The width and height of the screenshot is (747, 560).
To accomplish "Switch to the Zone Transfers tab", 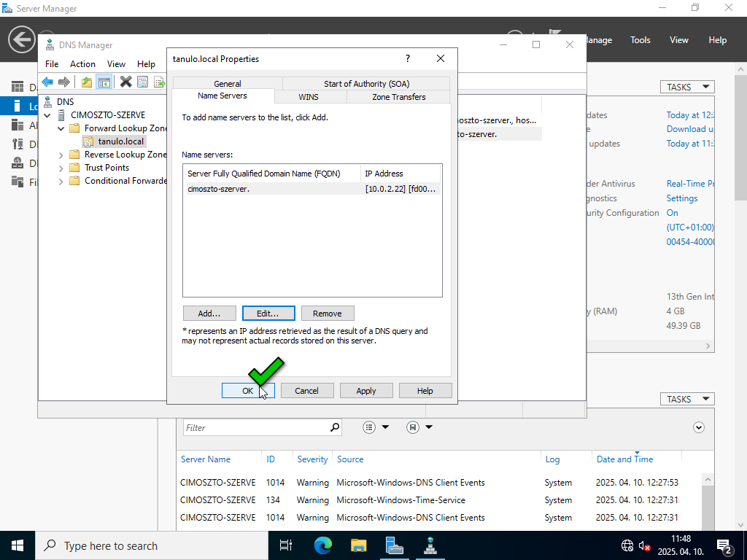I will click(398, 96).
